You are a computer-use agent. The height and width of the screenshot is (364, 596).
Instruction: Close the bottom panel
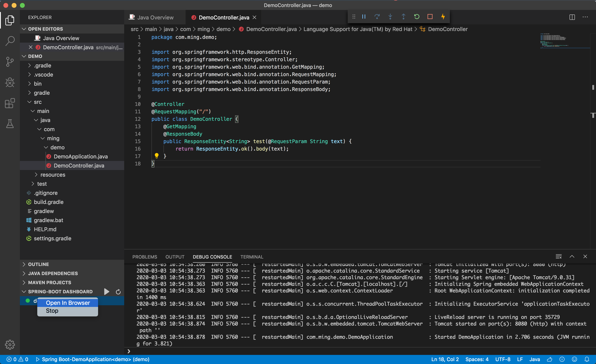pyautogui.click(x=585, y=256)
